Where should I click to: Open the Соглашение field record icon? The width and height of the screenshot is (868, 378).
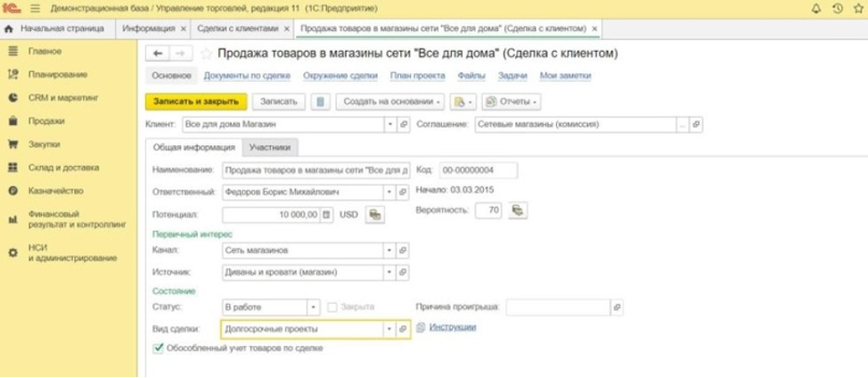(696, 125)
